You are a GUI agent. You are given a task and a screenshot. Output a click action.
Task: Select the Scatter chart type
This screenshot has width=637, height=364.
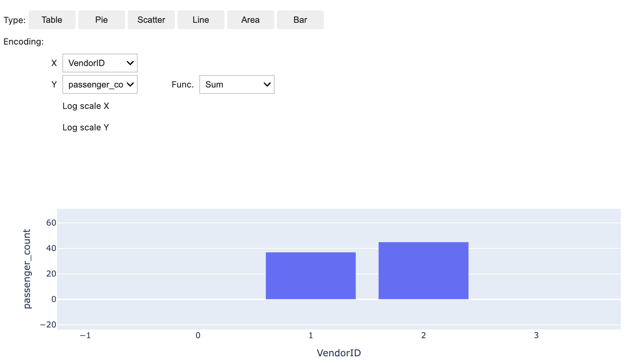click(151, 20)
